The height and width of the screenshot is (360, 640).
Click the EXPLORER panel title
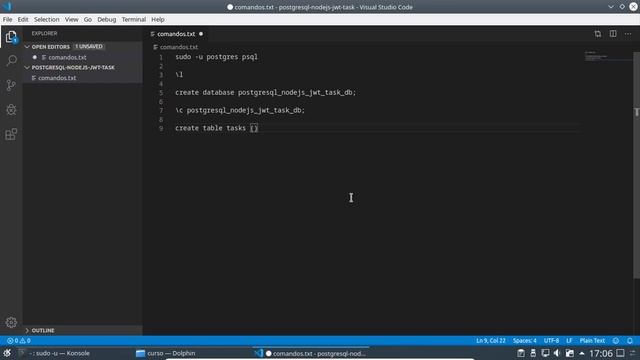coord(44,33)
